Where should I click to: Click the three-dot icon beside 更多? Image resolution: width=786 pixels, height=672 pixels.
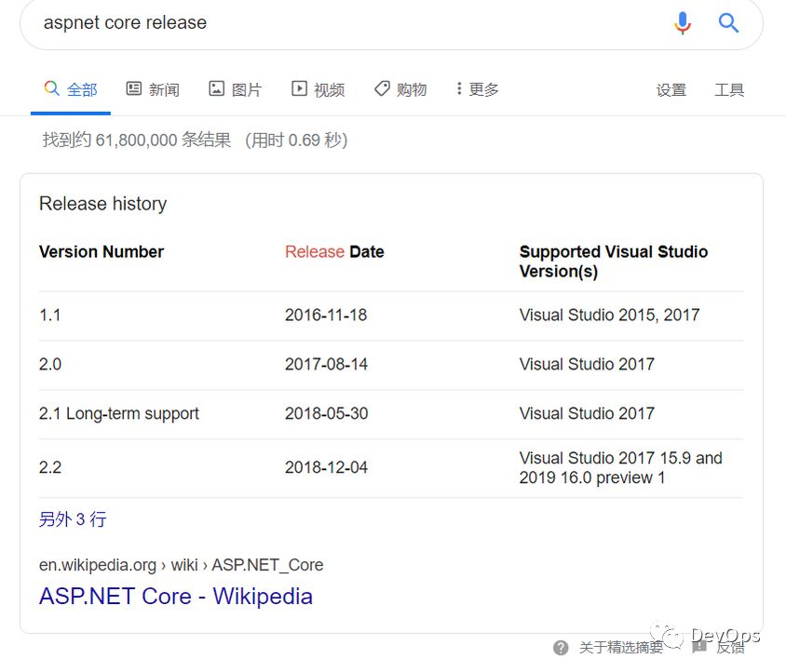pyautogui.click(x=459, y=88)
